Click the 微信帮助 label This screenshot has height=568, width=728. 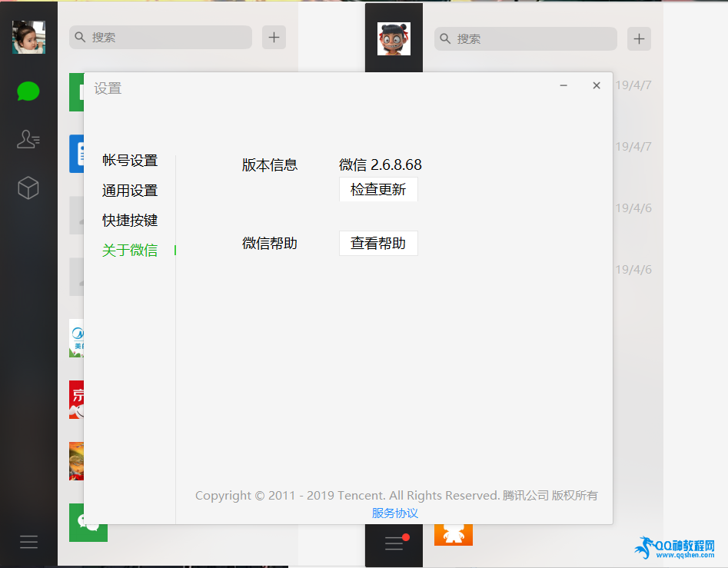[x=270, y=243]
